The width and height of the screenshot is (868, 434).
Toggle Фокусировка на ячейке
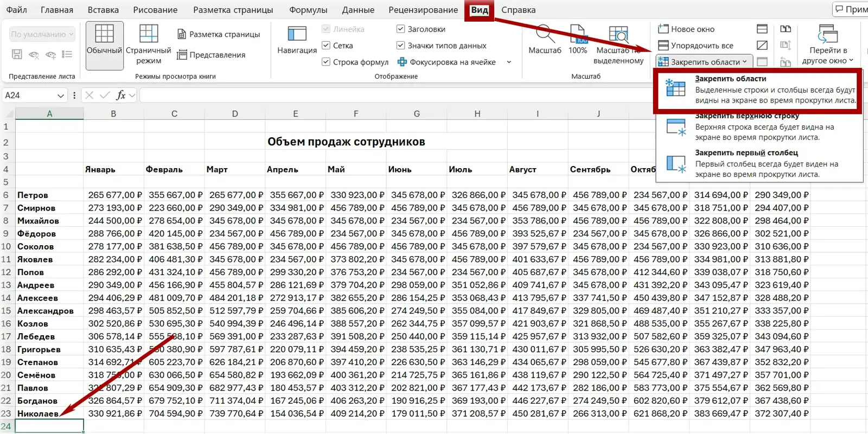tap(446, 62)
